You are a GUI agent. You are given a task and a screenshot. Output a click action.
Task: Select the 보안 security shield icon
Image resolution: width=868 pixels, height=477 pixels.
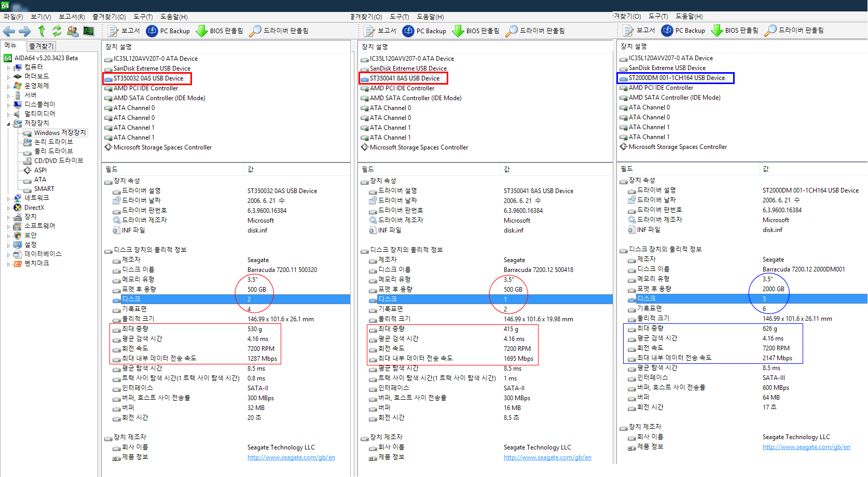point(18,235)
